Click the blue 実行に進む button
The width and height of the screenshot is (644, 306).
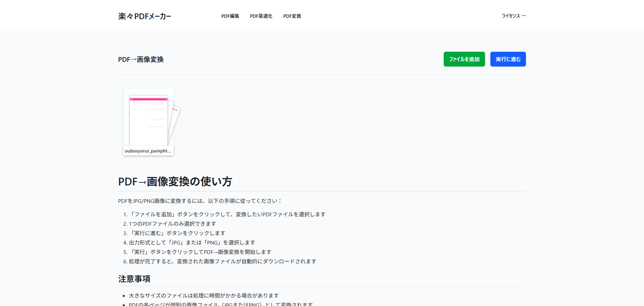coord(508,59)
